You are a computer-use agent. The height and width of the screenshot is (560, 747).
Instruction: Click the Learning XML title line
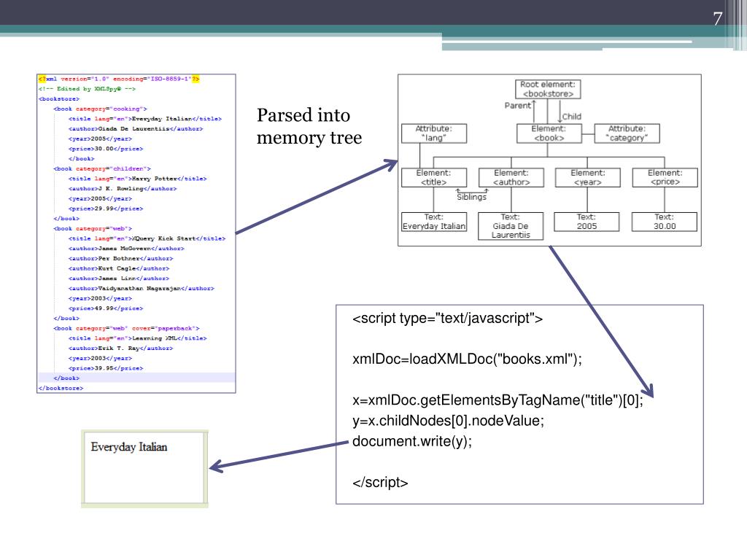pos(137,339)
